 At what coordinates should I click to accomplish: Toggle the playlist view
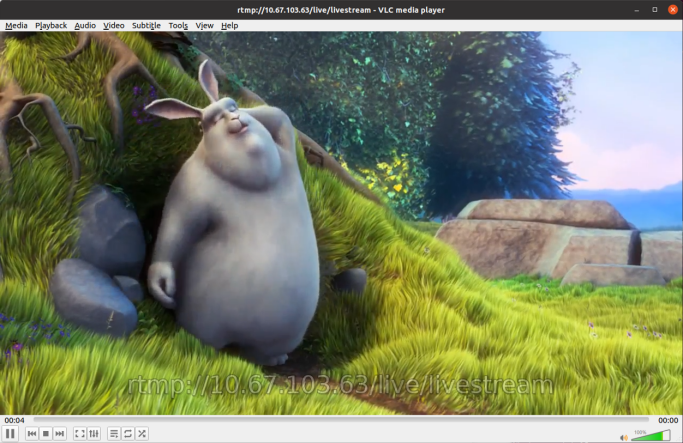[114, 433]
